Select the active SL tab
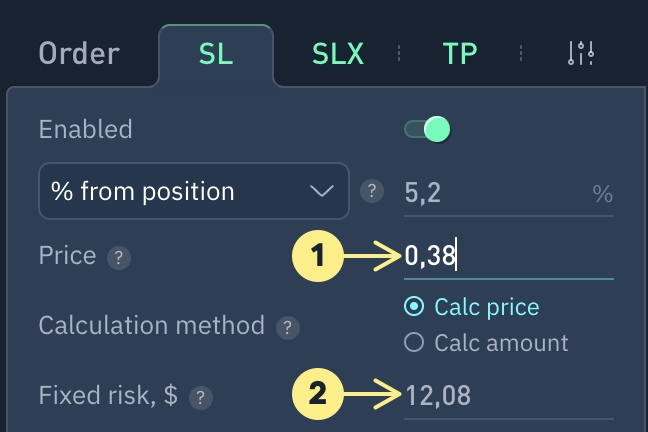This screenshot has height=432, width=648. tap(215, 53)
